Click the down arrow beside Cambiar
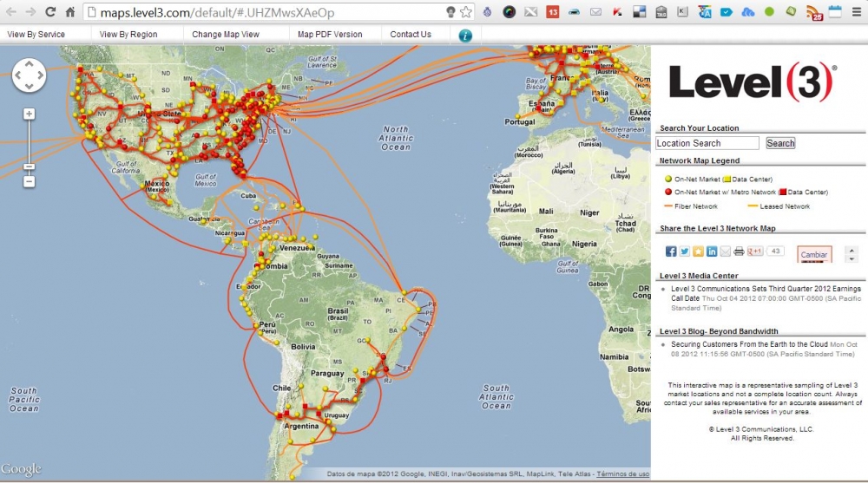 click(852, 258)
